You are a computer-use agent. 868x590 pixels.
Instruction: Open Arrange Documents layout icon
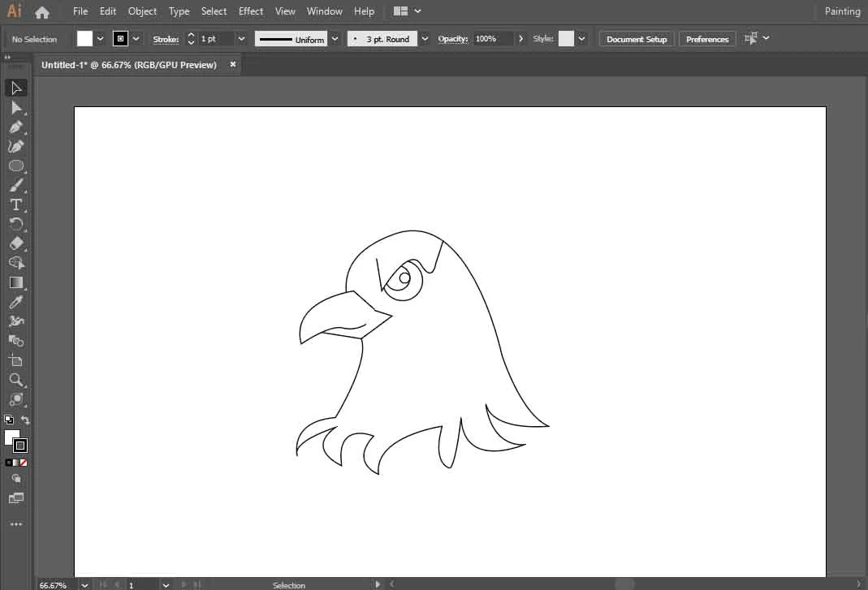401,11
